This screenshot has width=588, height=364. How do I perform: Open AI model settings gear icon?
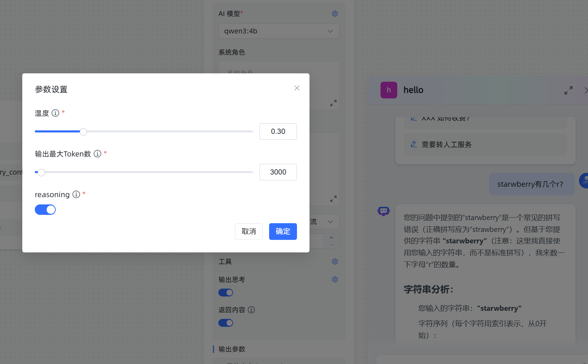pos(335,14)
